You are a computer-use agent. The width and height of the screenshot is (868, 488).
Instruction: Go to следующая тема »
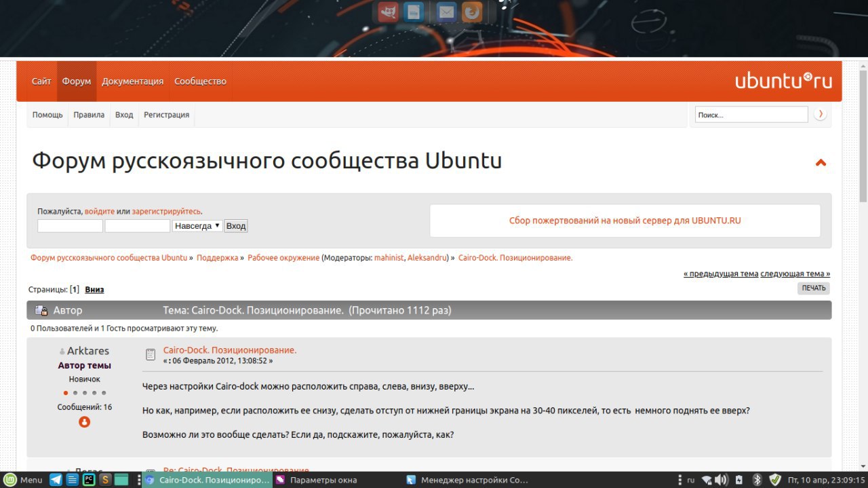point(795,274)
